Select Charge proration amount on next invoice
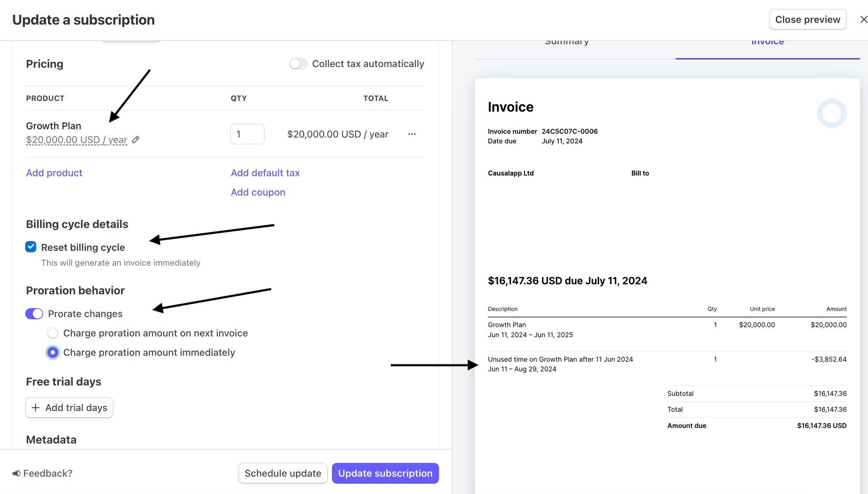The image size is (868, 494). (x=53, y=333)
